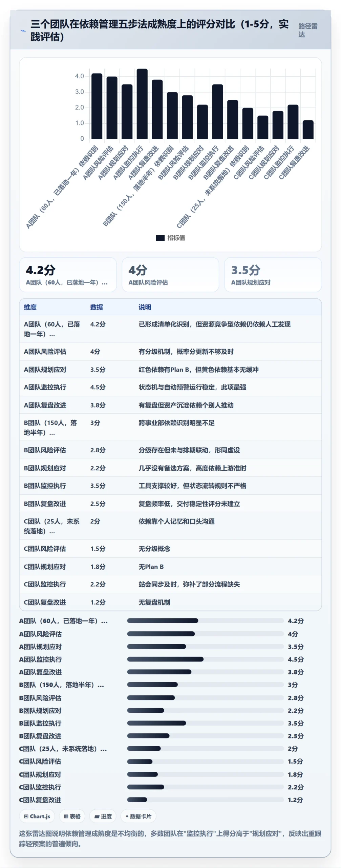Click 复盘频率低，交付稳定性评分未建立 cell

pos(189,504)
